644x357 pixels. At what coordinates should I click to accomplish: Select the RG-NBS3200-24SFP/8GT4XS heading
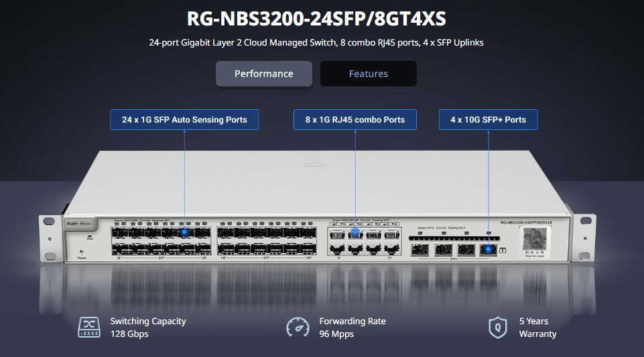click(x=316, y=19)
